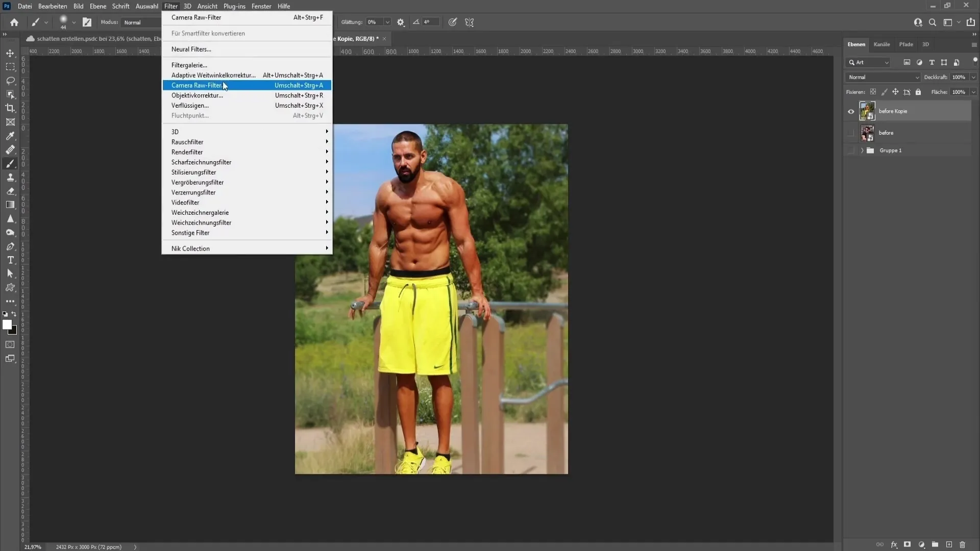This screenshot has width=980, height=551.
Task: Click the Home icon in options bar
Action: pyautogui.click(x=14, y=22)
